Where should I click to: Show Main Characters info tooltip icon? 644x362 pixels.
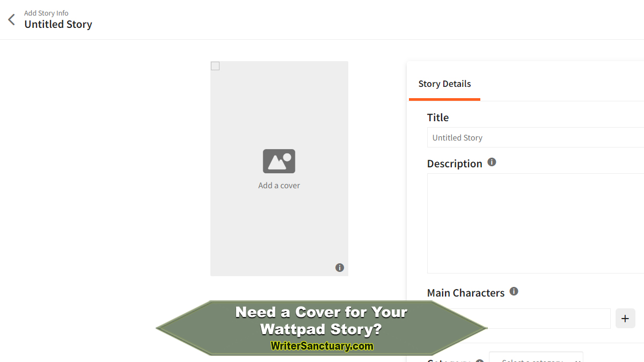(x=514, y=291)
